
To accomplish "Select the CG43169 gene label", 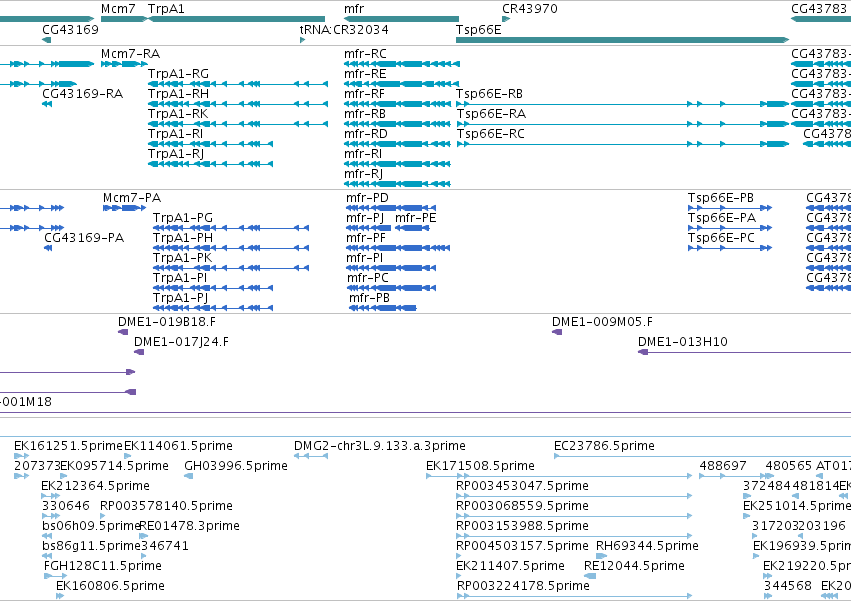I will (71, 29).
